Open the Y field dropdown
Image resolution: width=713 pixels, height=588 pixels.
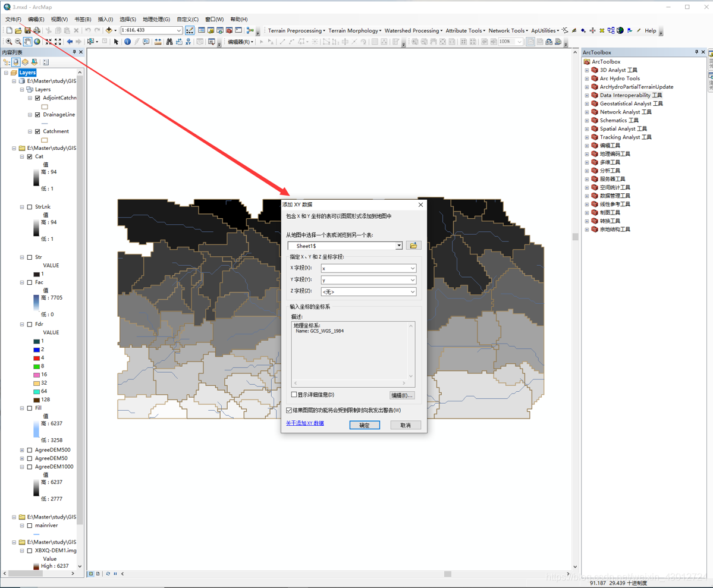[x=413, y=279]
